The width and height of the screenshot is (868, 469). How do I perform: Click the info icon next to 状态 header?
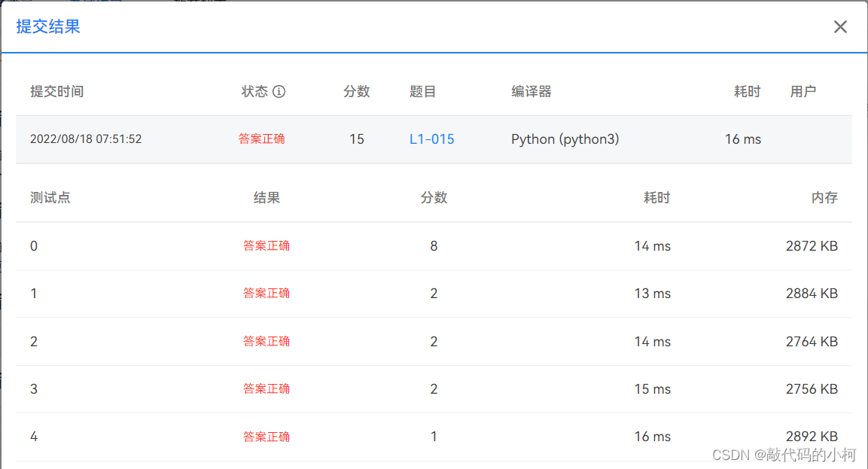[280, 91]
